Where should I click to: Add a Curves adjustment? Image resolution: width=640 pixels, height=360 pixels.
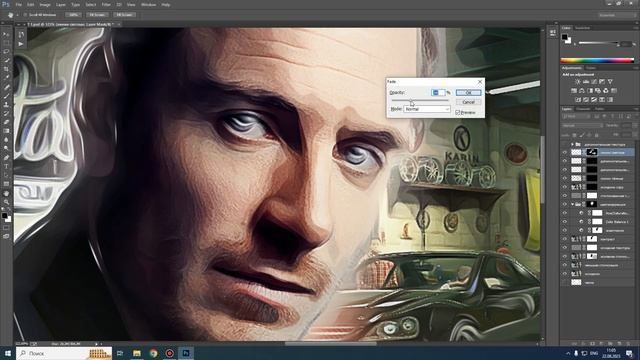pos(594,82)
